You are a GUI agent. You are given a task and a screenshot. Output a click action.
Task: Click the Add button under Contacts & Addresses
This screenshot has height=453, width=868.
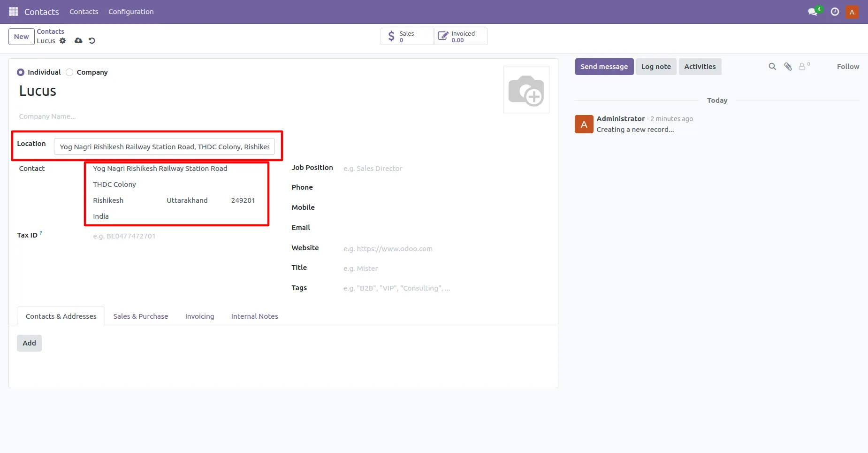[x=29, y=343]
